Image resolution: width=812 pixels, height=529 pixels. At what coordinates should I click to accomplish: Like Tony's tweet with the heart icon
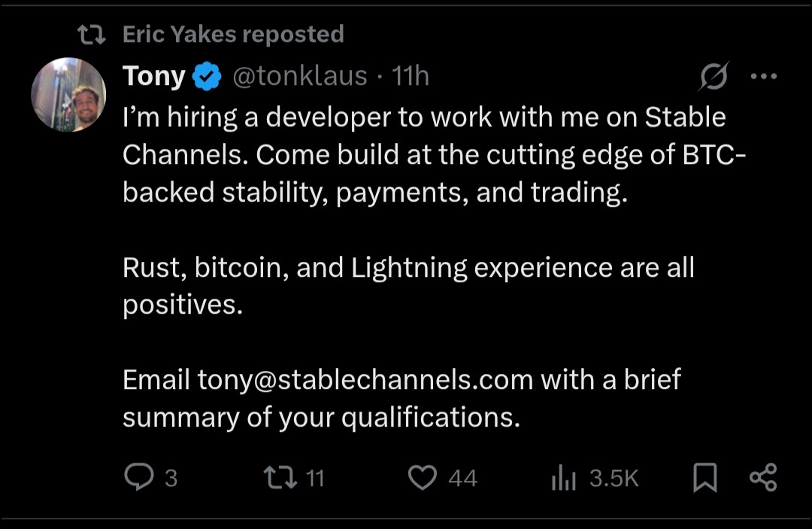(x=423, y=478)
